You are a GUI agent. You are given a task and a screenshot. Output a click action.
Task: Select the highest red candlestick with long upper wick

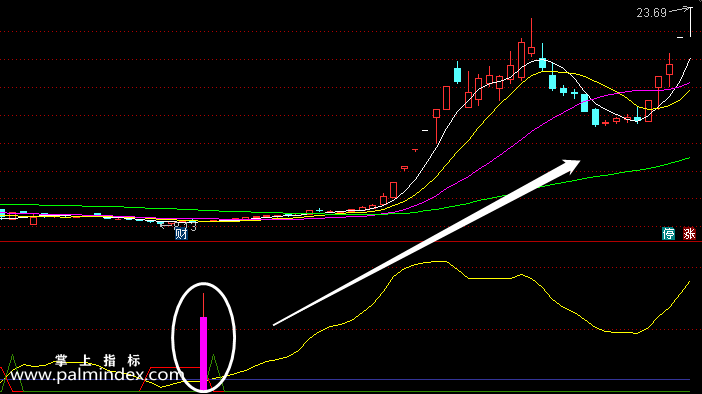(531, 37)
